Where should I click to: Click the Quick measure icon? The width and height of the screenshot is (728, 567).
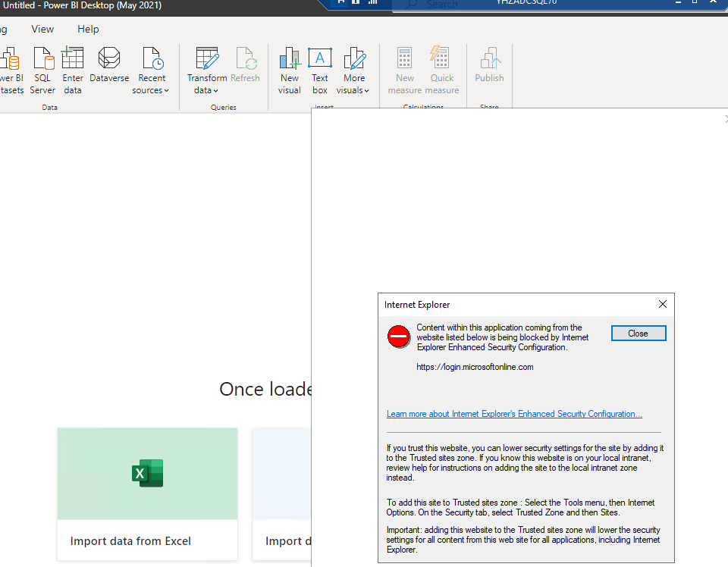click(x=440, y=58)
